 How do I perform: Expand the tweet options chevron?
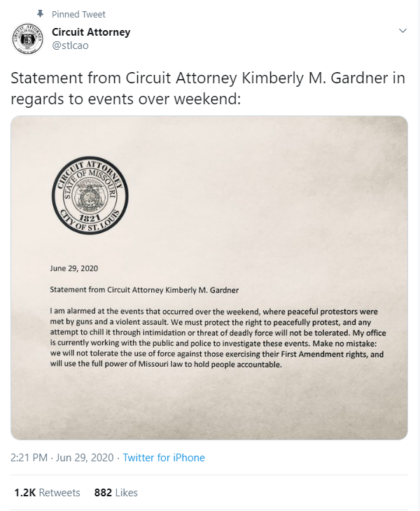coord(402,31)
